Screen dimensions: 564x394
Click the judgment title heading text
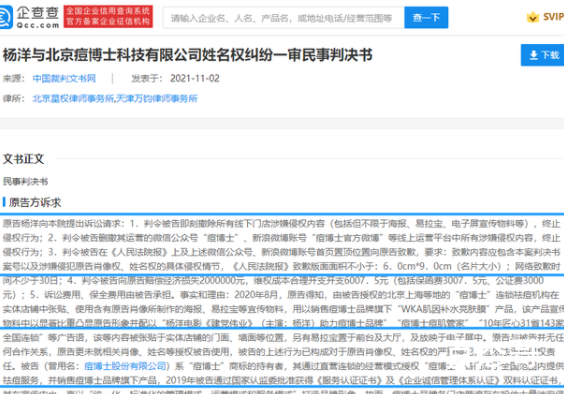(188, 55)
